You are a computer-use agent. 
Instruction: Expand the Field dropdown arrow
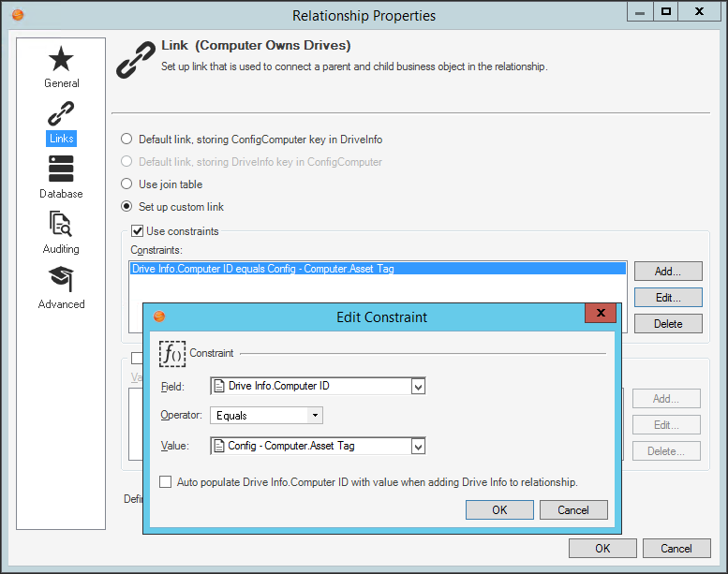[x=418, y=387]
